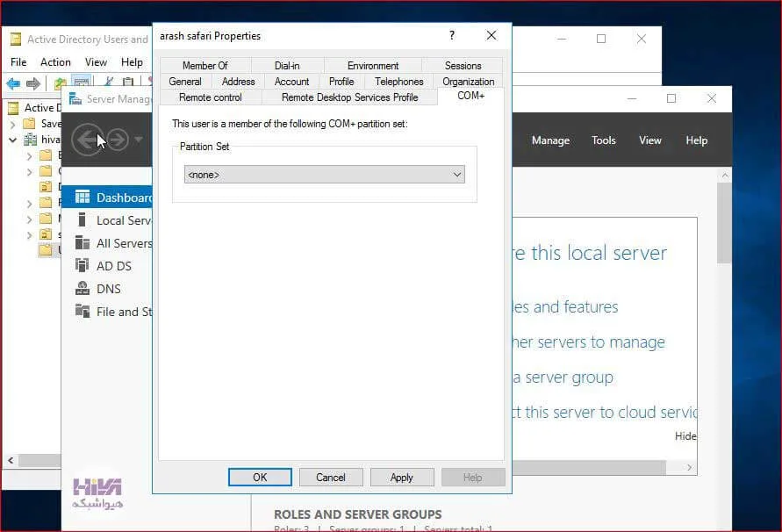Click the 'other servers to manage' link
The image size is (782, 532).
[x=589, y=341]
